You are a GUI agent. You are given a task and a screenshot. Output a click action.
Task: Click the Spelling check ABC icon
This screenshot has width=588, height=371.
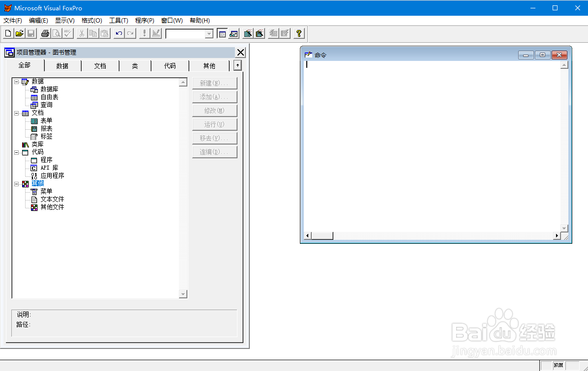pyautogui.click(x=68, y=33)
